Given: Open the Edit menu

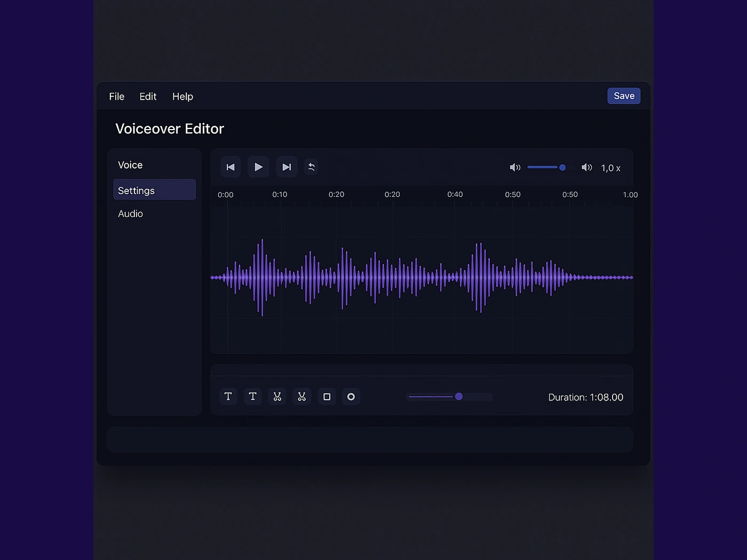Looking at the screenshot, I should click(148, 97).
